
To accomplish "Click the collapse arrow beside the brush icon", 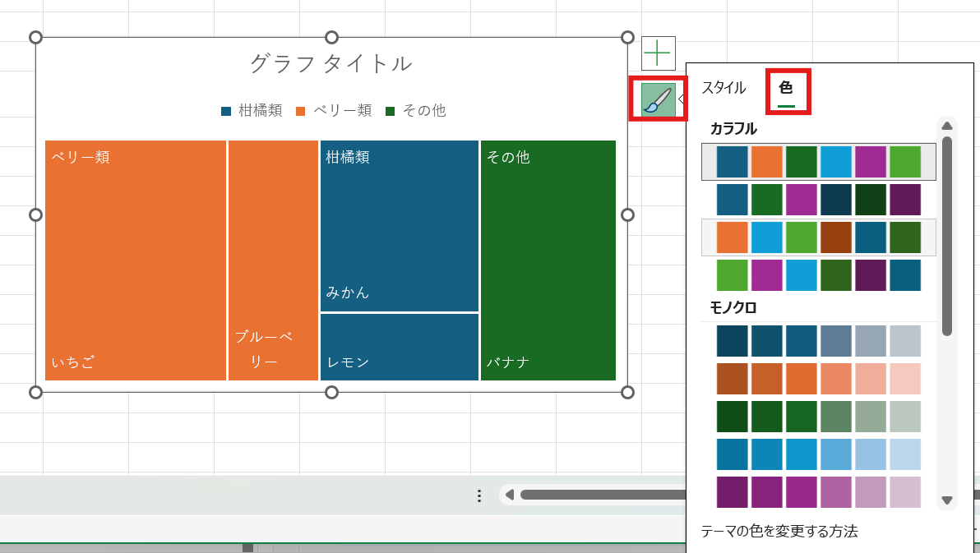I will 680,98.
